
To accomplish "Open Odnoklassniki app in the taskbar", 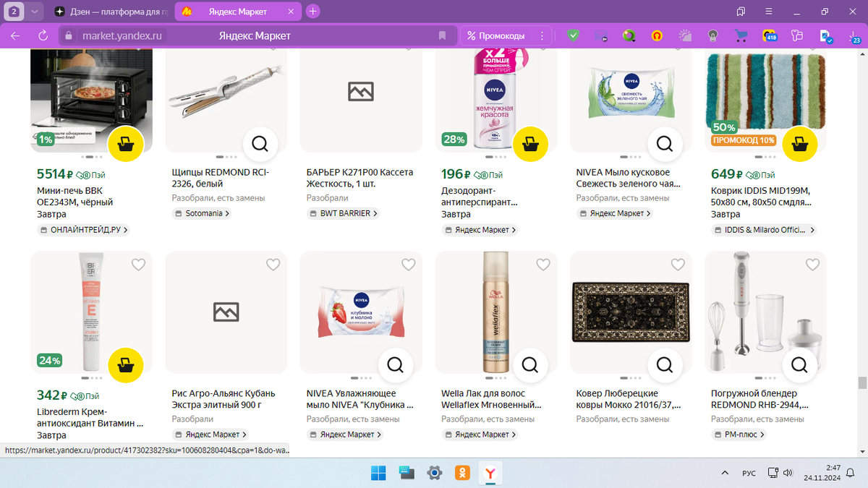I will click(x=463, y=474).
